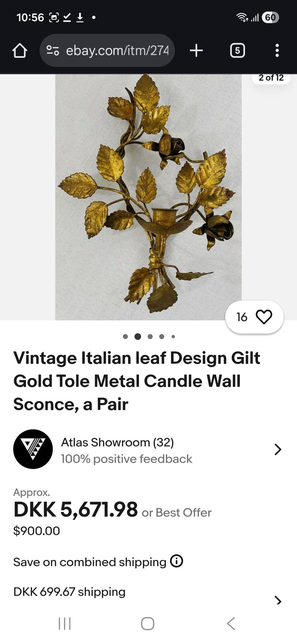The width and height of the screenshot is (297, 644).
Task: Open the browser three-dot menu
Action: (277, 50)
